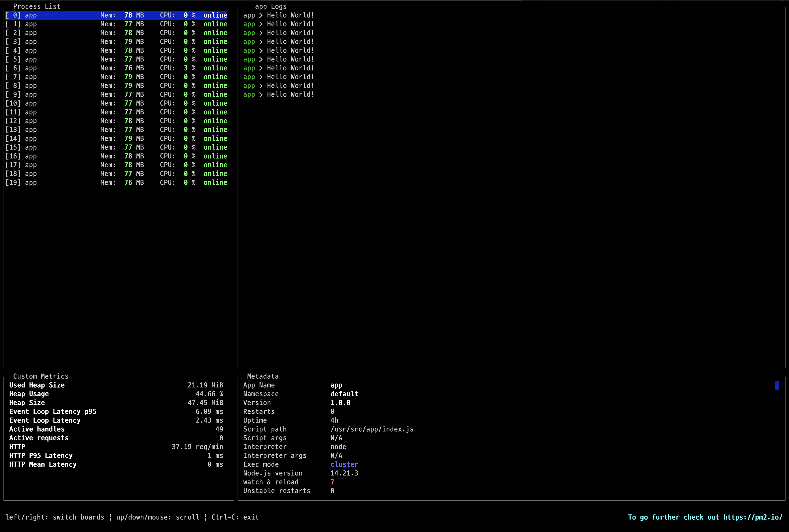Screen dimensions: 789x532
Task: Click the Used Heap Size metric row
Action: coord(37,385)
